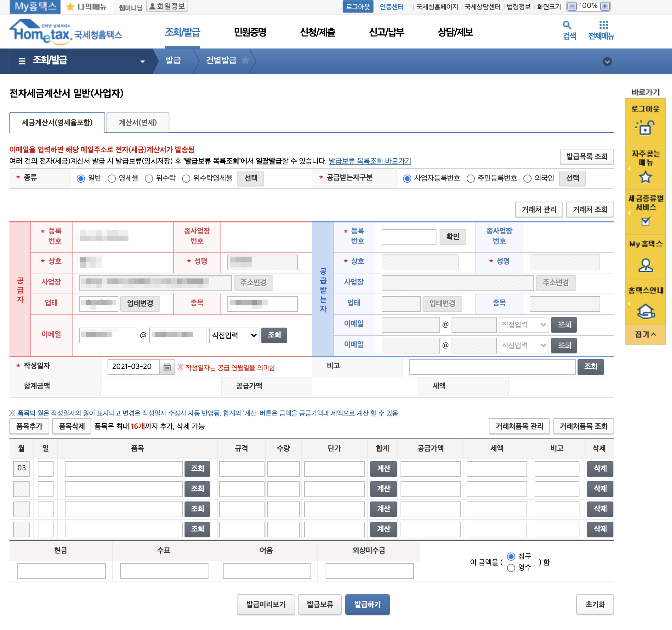Click the calendar icon beside 작성일자

(x=167, y=367)
